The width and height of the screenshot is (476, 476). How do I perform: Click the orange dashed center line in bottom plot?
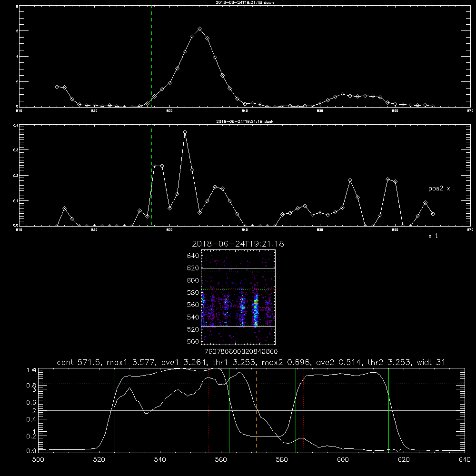click(256, 410)
